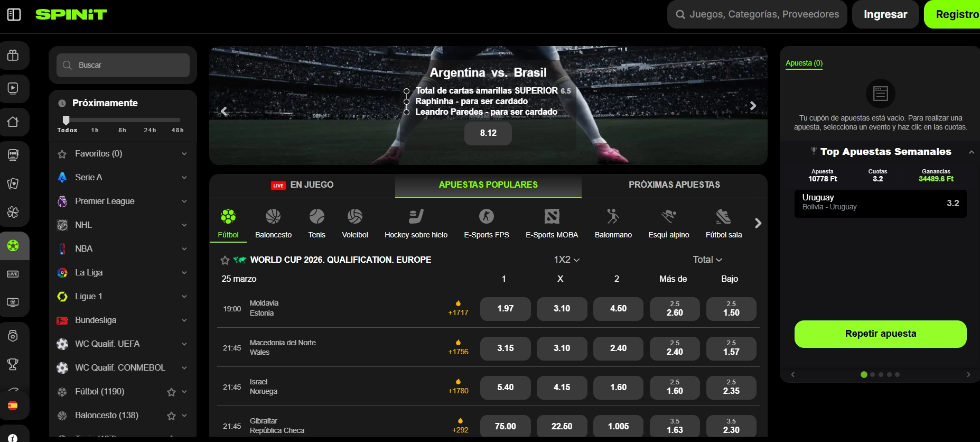The image size is (980, 442).
Task: Open the gift box promotions icon
Action: click(x=13, y=55)
